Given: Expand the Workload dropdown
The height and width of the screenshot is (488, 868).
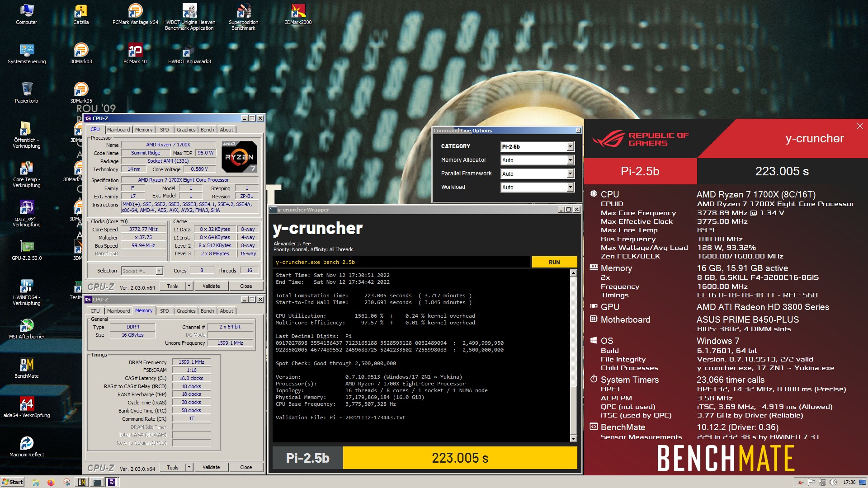Looking at the screenshot, I should [537, 187].
